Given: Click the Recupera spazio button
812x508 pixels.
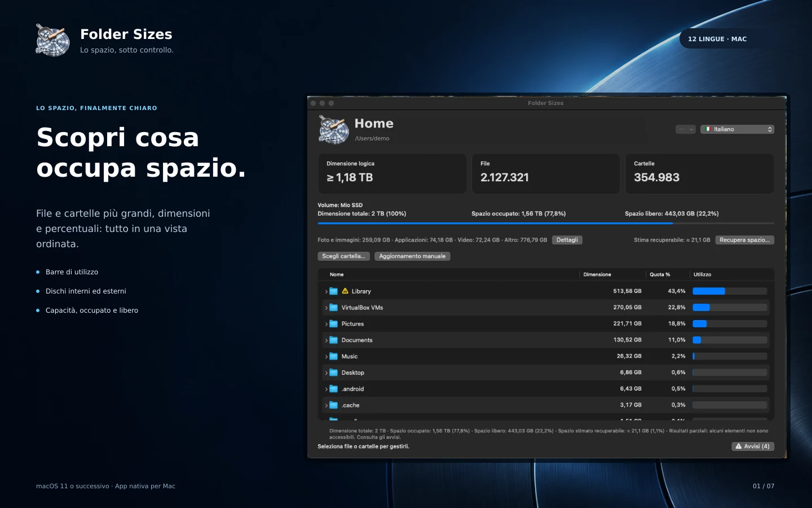Looking at the screenshot, I should point(744,240).
